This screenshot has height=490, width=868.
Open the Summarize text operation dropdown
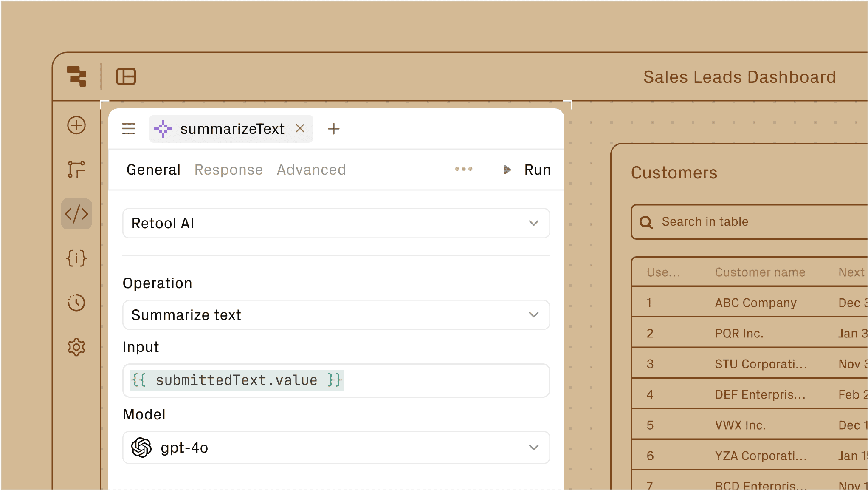(x=336, y=315)
